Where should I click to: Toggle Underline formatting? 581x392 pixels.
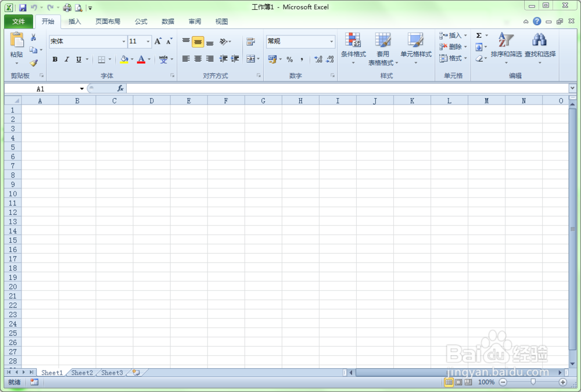tap(78, 59)
